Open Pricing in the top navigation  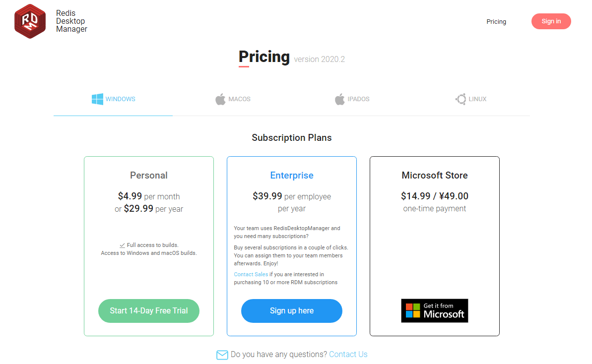coord(496,21)
